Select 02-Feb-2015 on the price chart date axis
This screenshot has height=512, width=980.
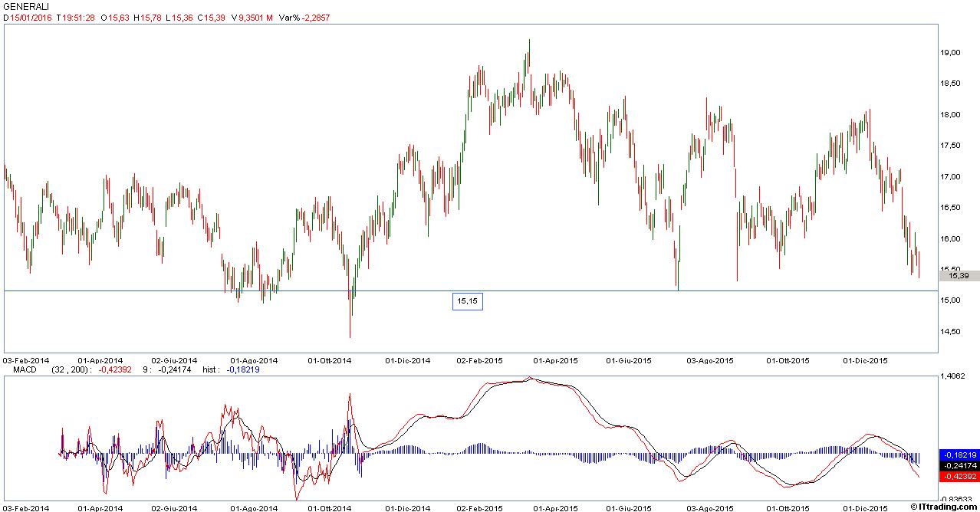480,359
